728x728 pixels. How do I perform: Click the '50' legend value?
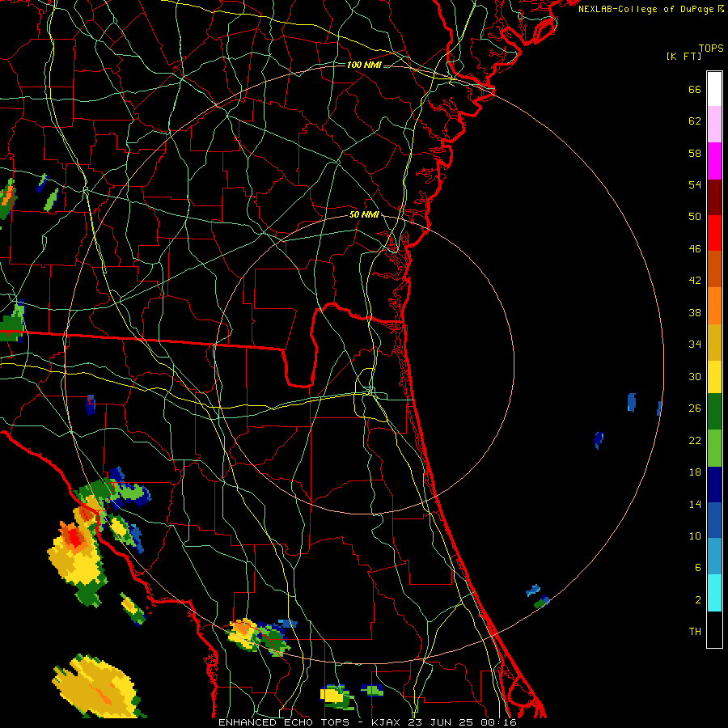(x=695, y=217)
